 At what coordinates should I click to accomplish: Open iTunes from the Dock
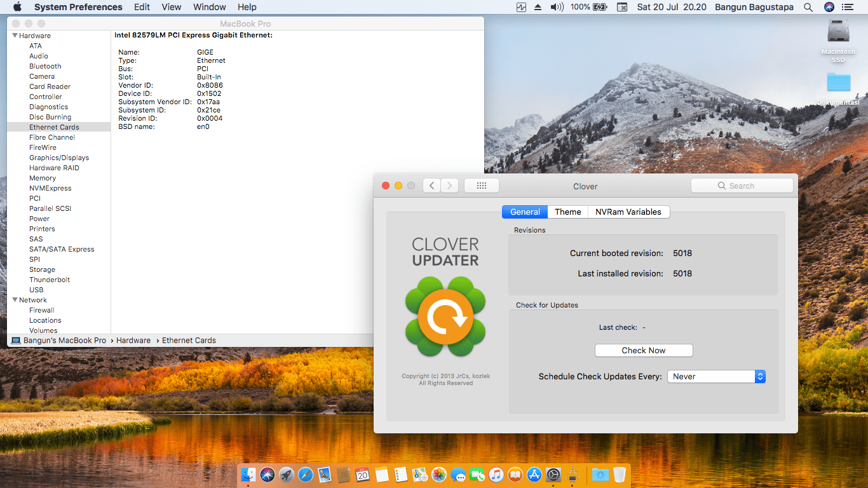tap(496, 475)
